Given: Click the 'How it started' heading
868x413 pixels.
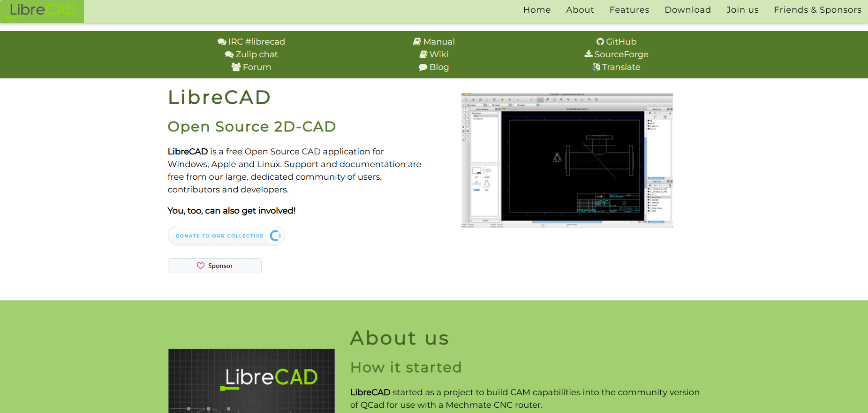Looking at the screenshot, I should pos(406,367).
